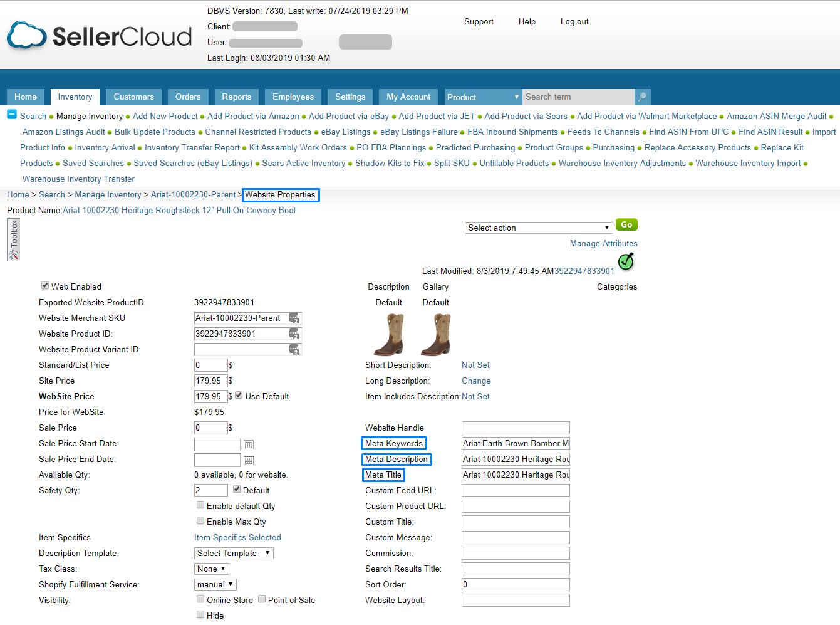The image size is (840, 625).
Task: Open the My Account tab
Action: pos(408,97)
